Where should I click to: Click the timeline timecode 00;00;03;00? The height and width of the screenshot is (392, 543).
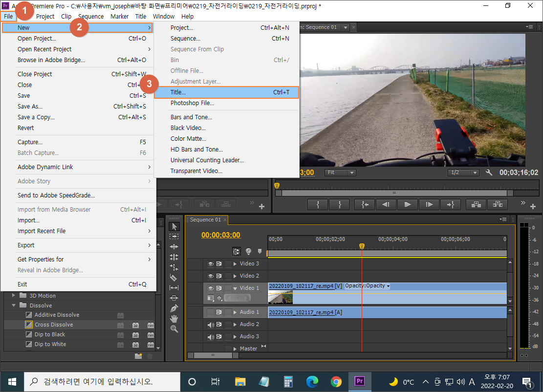pos(220,235)
